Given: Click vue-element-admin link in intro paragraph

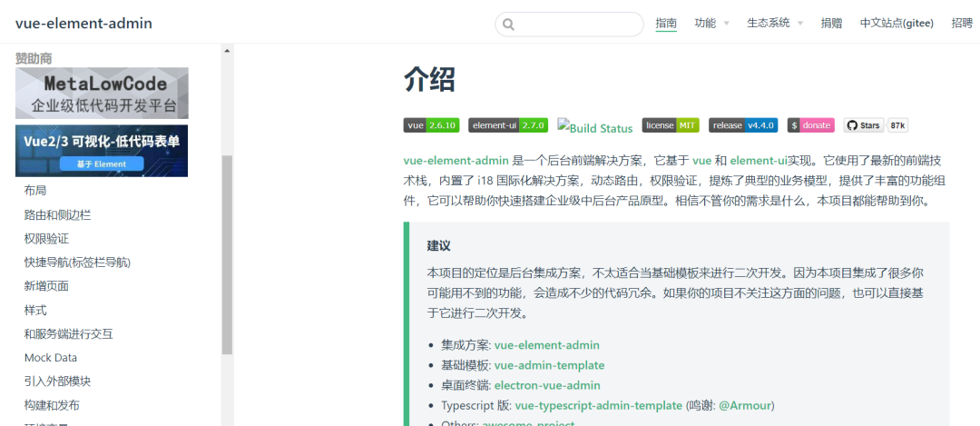Looking at the screenshot, I should [456, 160].
